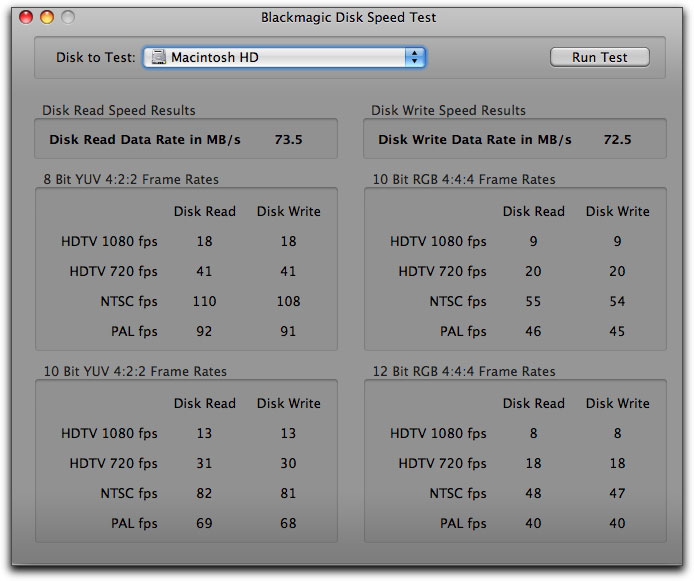Click '10 Bit RGB 4:4:4 Frame Rates' heading
This screenshot has height=581, width=694.
pos(464,179)
